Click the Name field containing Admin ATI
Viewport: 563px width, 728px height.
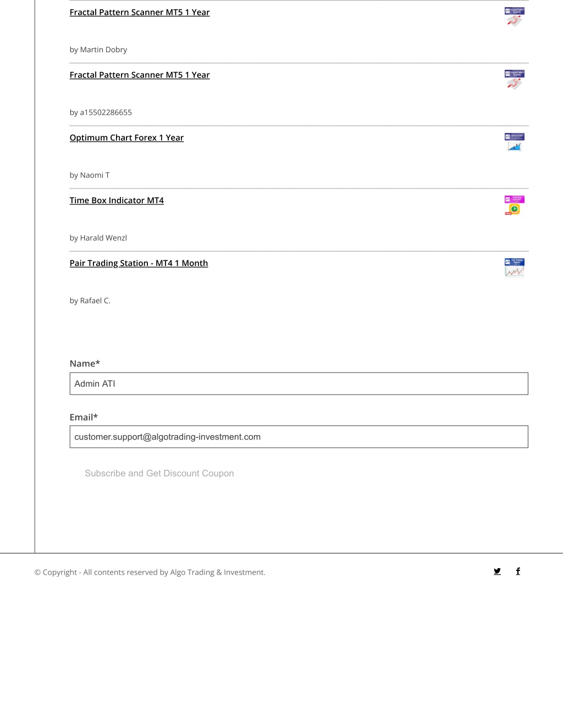(299, 384)
